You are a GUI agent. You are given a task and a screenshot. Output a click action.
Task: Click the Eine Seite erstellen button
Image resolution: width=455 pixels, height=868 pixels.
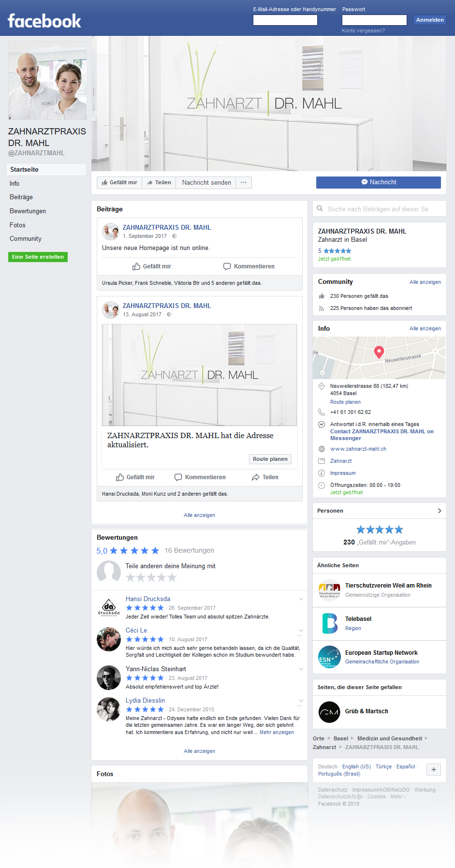click(x=38, y=257)
